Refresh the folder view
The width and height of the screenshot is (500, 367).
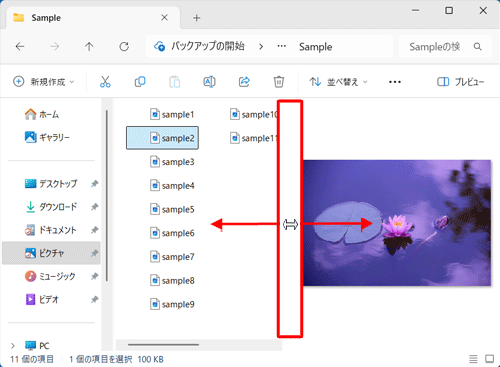pyautogui.click(x=124, y=47)
